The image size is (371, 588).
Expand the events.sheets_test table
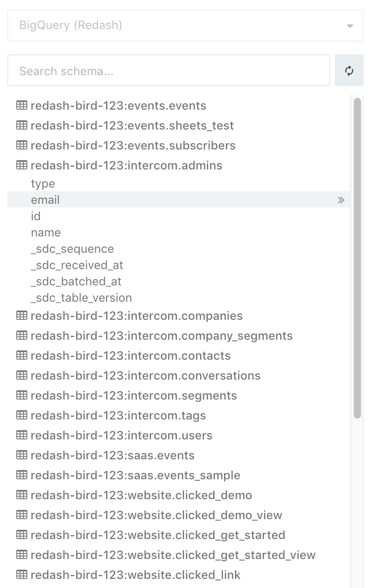pos(132,125)
